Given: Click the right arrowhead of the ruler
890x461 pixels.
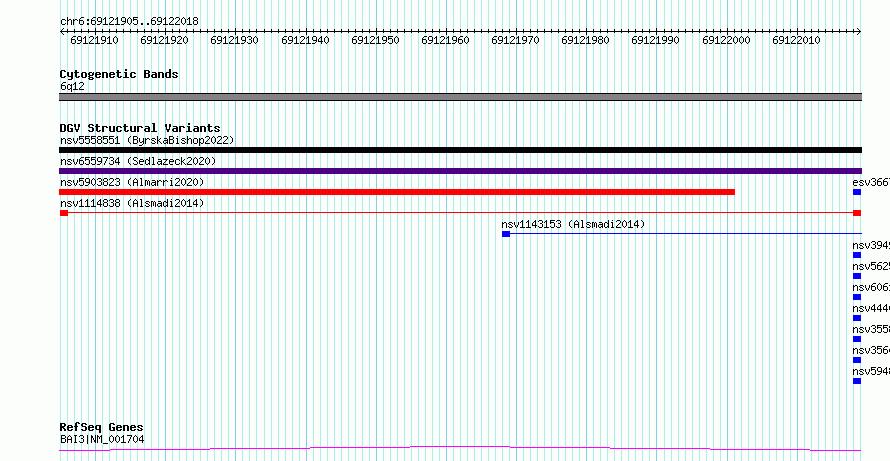Looking at the screenshot, I should 859,31.
